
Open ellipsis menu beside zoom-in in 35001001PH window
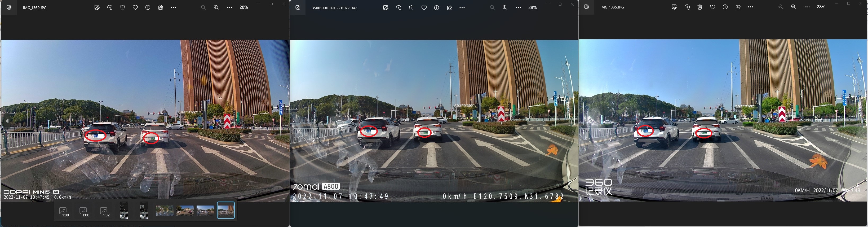(519, 7)
